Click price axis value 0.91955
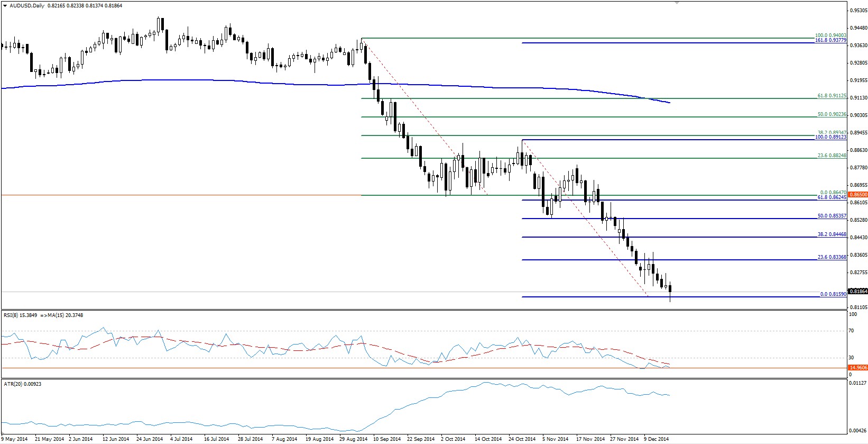This screenshot has width=868, height=444. point(859,80)
